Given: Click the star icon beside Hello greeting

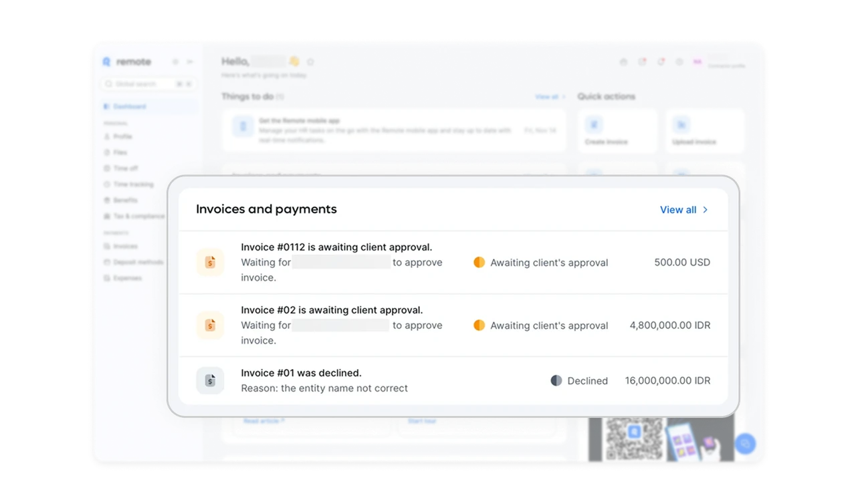Looking at the screenshot, I should tap(310, 61).
